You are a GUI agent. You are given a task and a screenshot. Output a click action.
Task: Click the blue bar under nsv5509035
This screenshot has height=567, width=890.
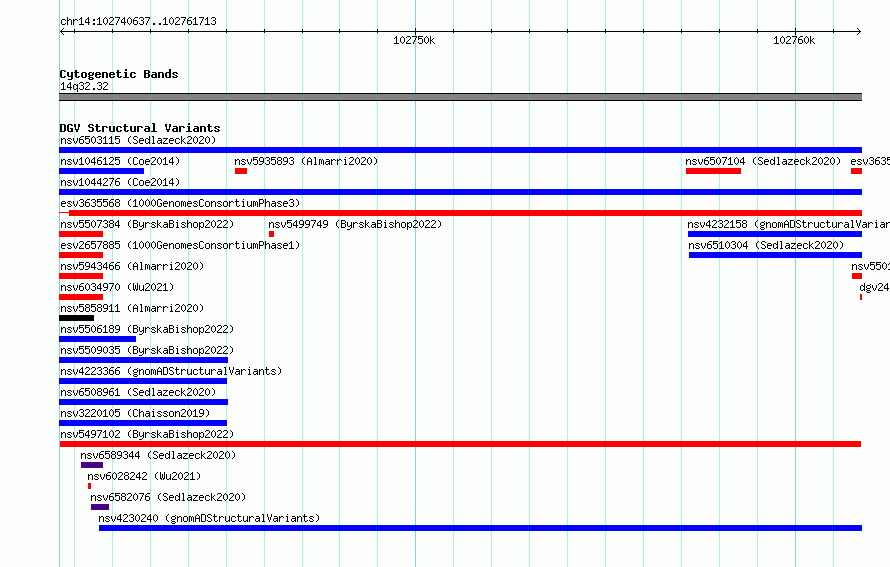(144, 360)
